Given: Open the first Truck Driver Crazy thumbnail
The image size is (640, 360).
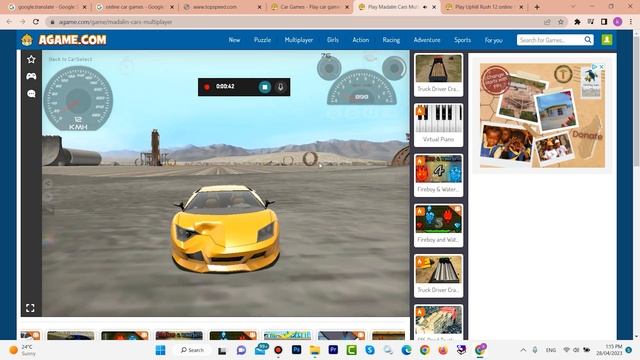Looking at the screenshot, I should 438,75.
